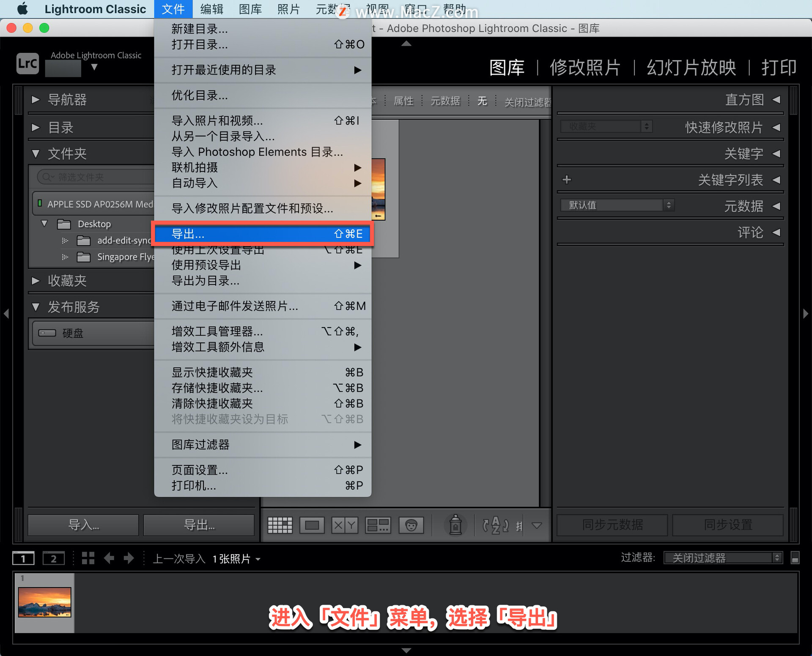Select 属性 filter in filter bar
The image size is (812, 656).
coord(403,101)
